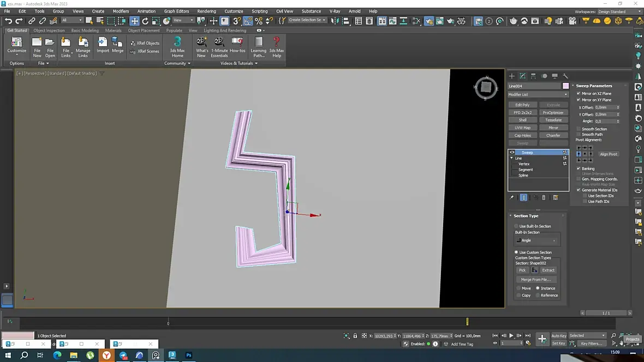This screenshot has width=644, height=362.
Task: Click Remove modifier trash icon
Action: [x=544, y=197]
